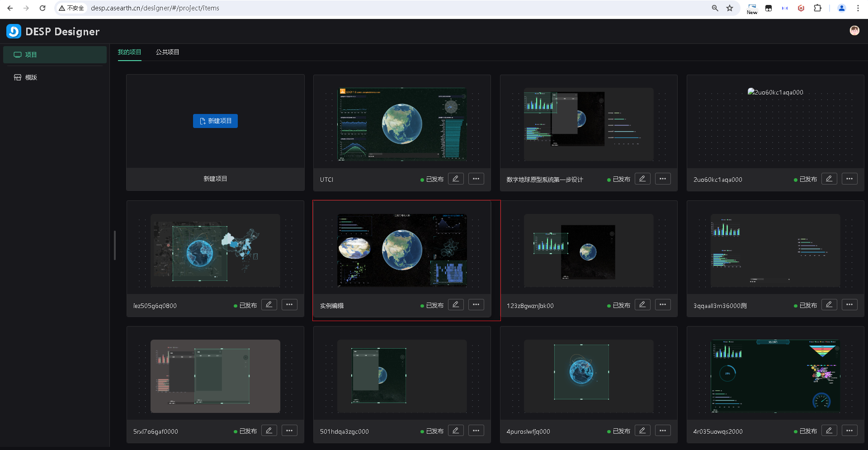Open the 实例编辑 project thumbnail
868x450 pixels.
tap(402, 250)
